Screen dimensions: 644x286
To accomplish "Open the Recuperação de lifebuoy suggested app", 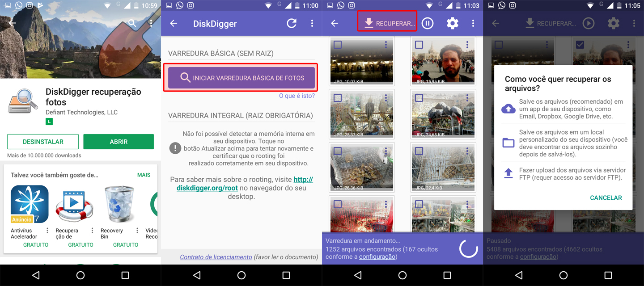I will click(74, 206).
